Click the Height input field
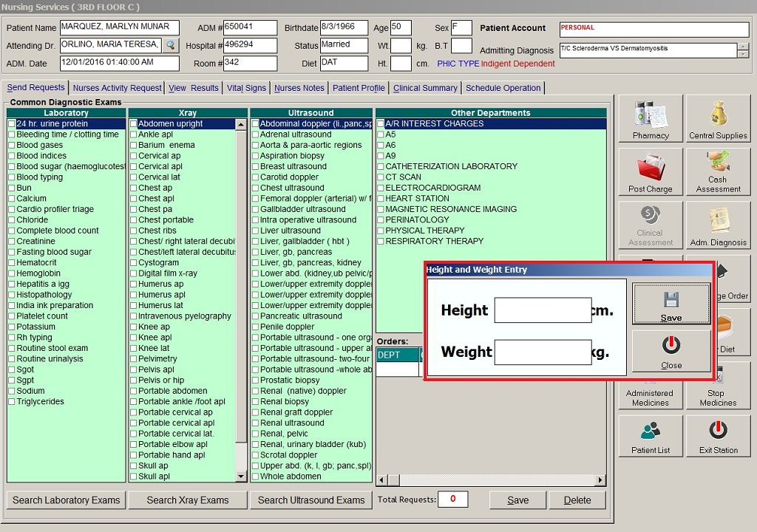Viewport: 757px width, 532px height. (542, 310)
